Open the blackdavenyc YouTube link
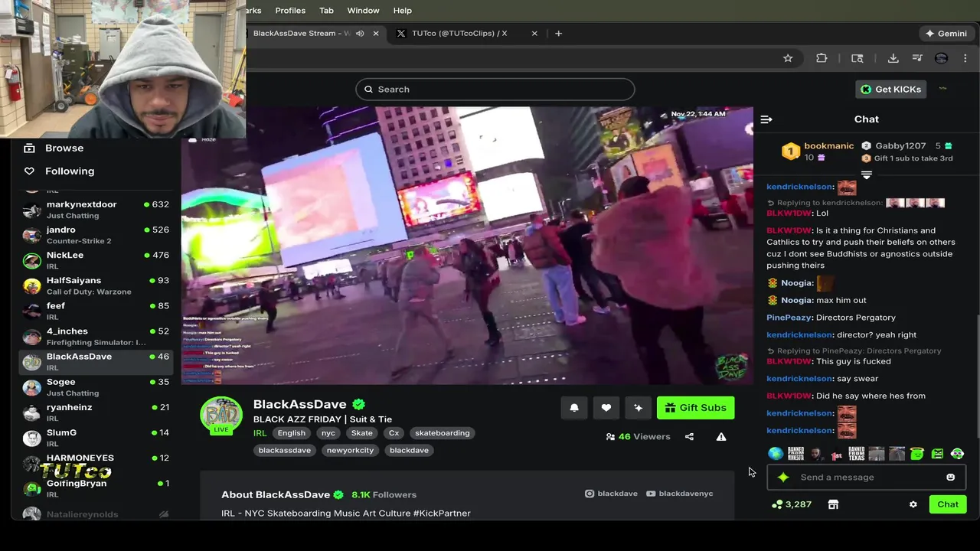980x551 pixels. click(x=680, y=494)
